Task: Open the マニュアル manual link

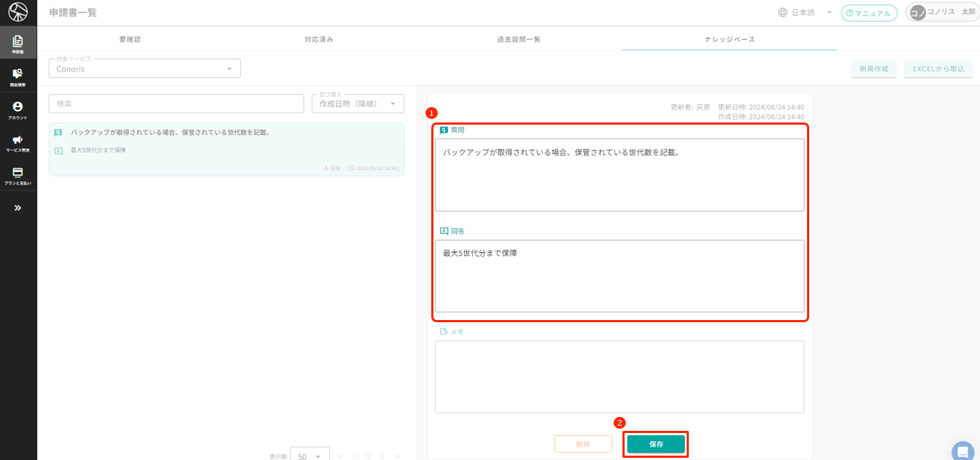Action: [x=869, y=12]
